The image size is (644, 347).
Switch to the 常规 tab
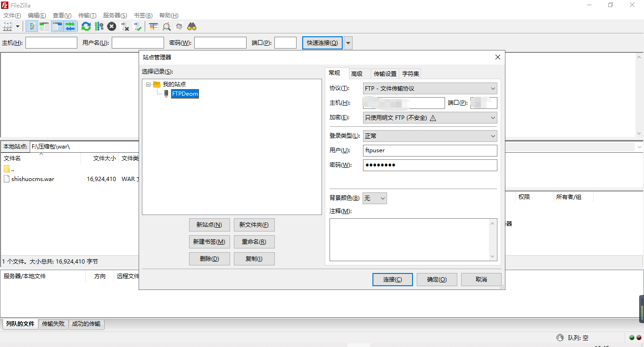coord(335,73)
